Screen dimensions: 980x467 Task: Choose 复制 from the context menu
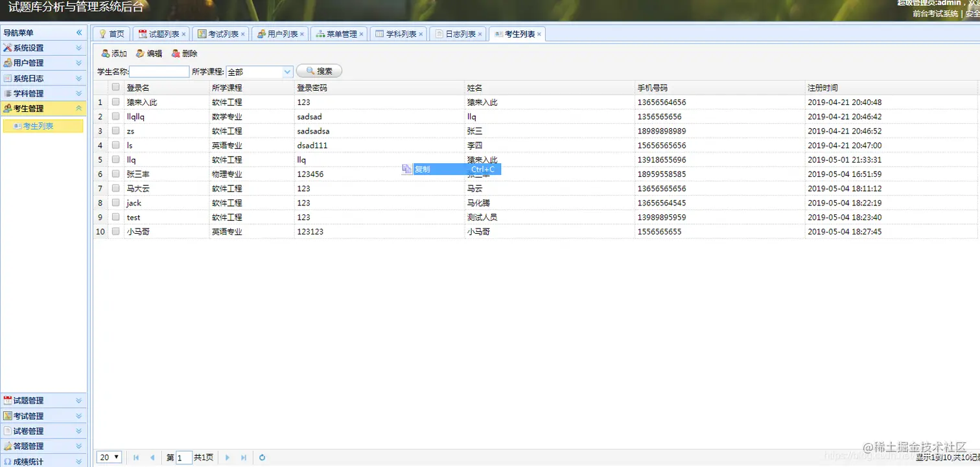click(x=450, y=170)
